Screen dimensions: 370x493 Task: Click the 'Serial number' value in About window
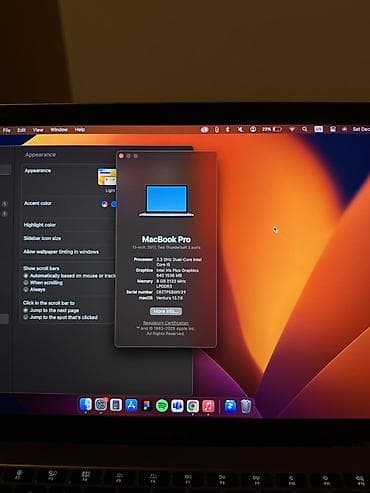tap(171, 292)
